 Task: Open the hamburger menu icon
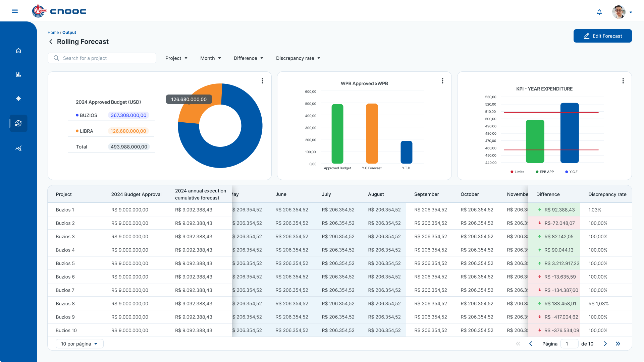click(15, 11)
